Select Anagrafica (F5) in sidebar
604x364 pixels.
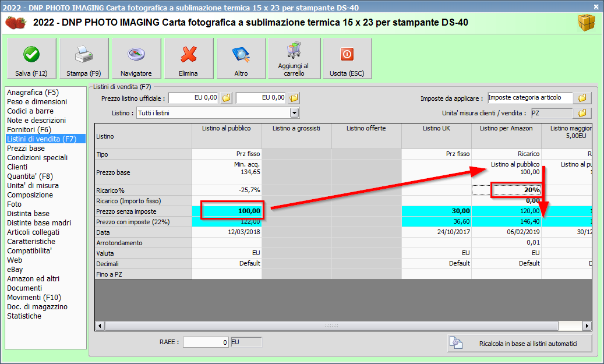(x=33, y=93)
